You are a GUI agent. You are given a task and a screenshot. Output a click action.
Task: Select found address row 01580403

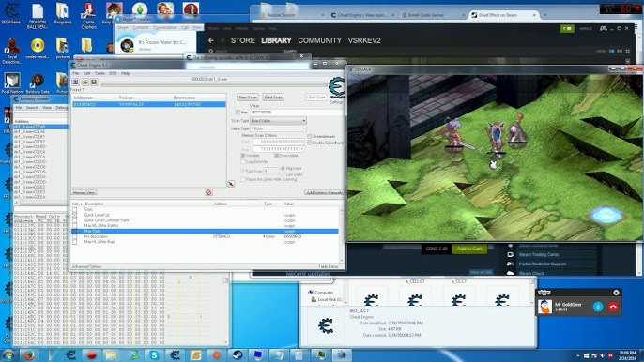(148, 105)
